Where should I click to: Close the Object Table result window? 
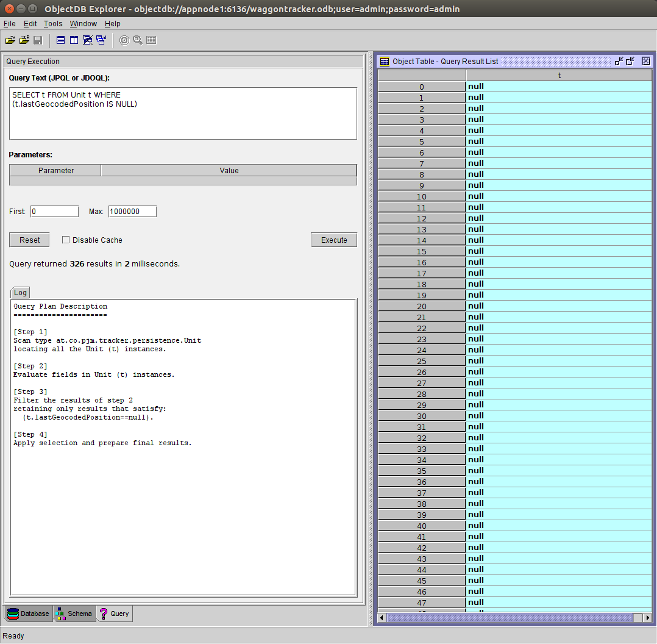click(645, 61)
